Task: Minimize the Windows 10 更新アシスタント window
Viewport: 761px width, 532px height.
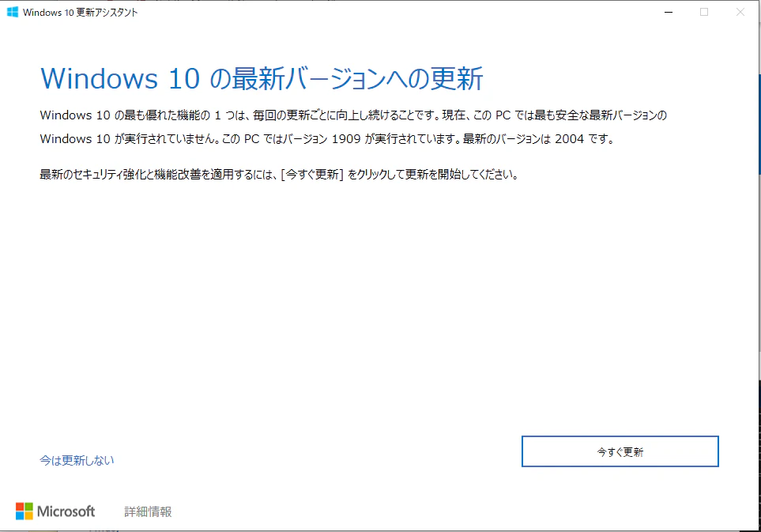Action: tap(669, 12)
